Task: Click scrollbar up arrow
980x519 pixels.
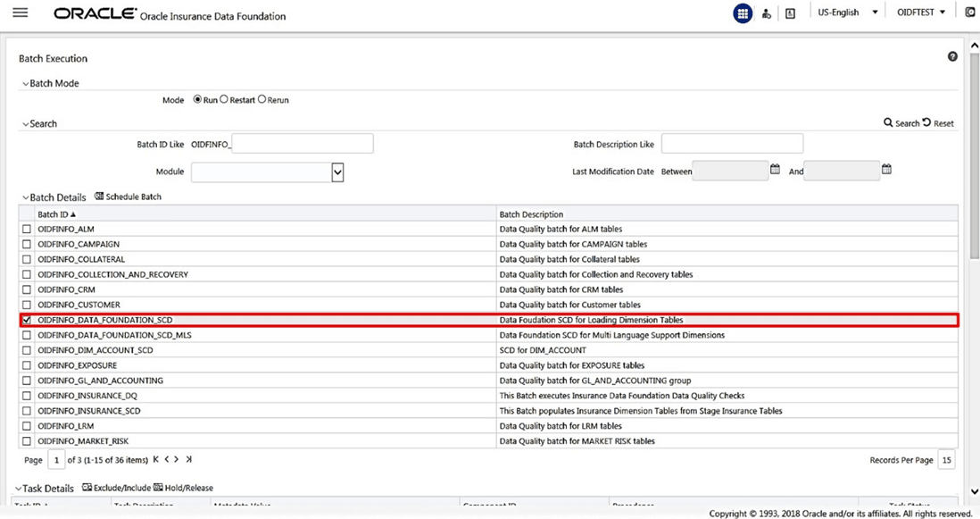Action: (x=974, y=45)
